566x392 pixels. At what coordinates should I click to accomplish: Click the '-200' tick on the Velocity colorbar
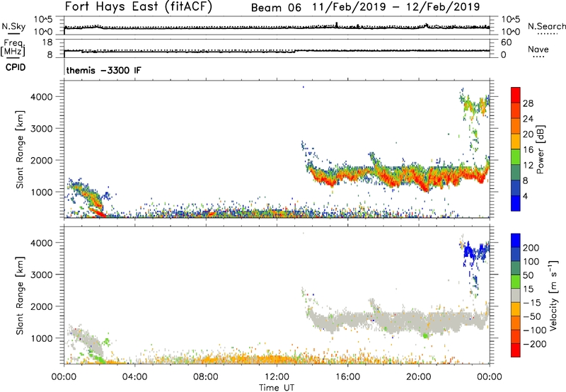click(534, 344)
